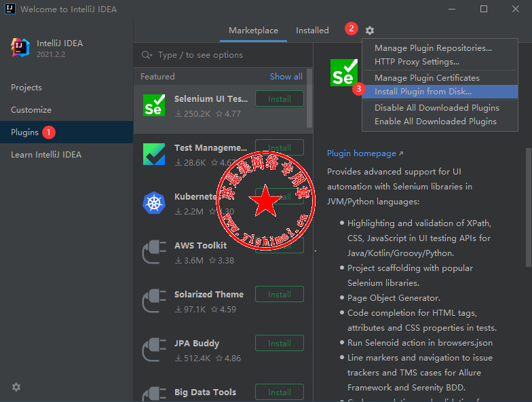
Task: Click the AWS Toolkit plugin icon
Action: tap(154, 252)
